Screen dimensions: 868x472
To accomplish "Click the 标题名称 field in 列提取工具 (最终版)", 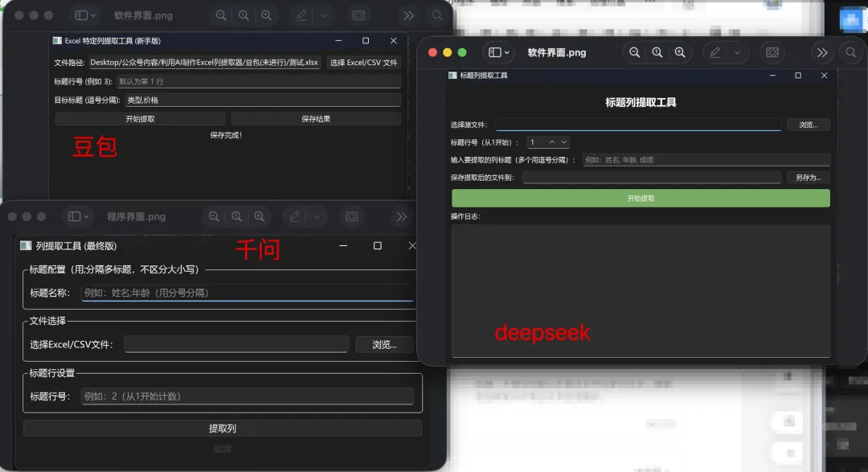I will (x=248, y=293).
